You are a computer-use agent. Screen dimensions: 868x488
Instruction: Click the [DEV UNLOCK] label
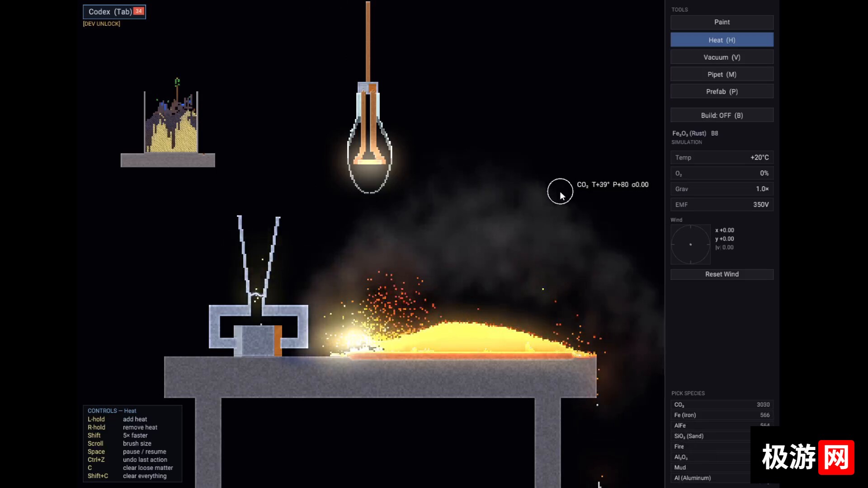pos(101,24)
